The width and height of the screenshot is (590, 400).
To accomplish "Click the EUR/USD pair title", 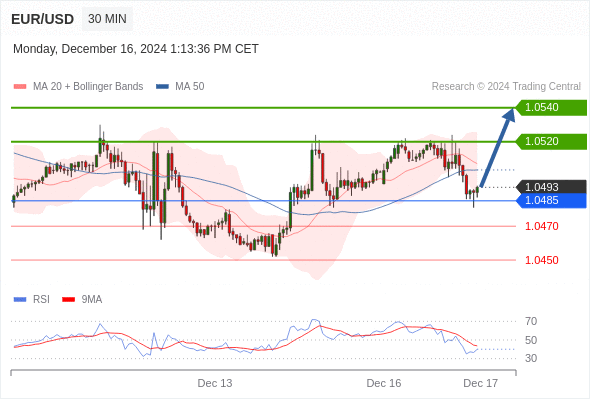I will 43,19.
